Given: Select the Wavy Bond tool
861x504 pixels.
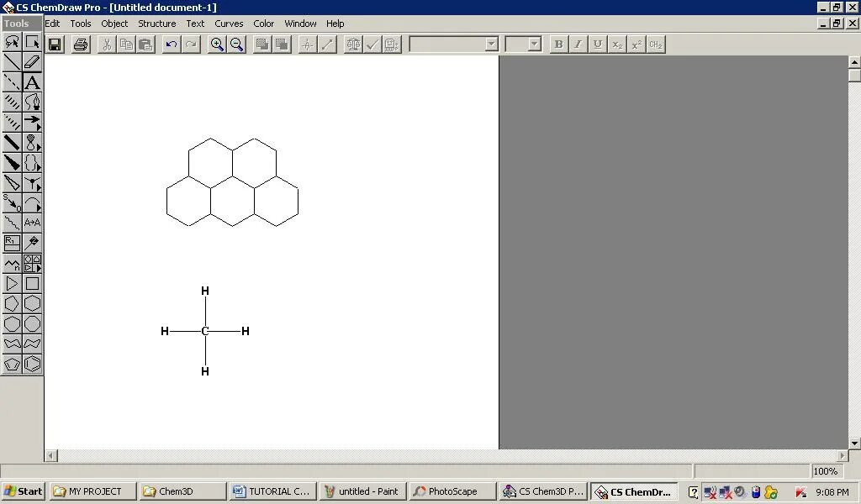Looking at the screenshot, I should [12, 223].
